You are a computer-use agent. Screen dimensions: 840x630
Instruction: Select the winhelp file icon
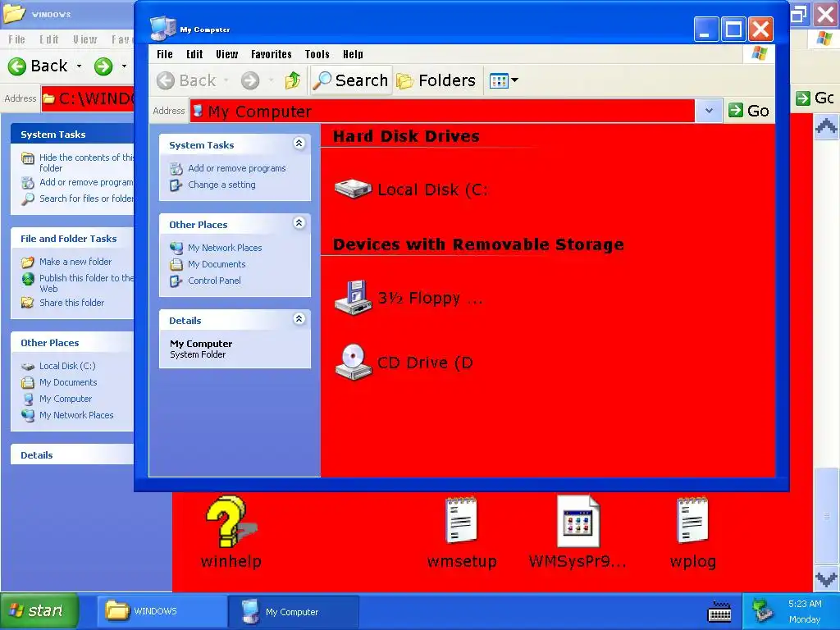coord(231,523)
